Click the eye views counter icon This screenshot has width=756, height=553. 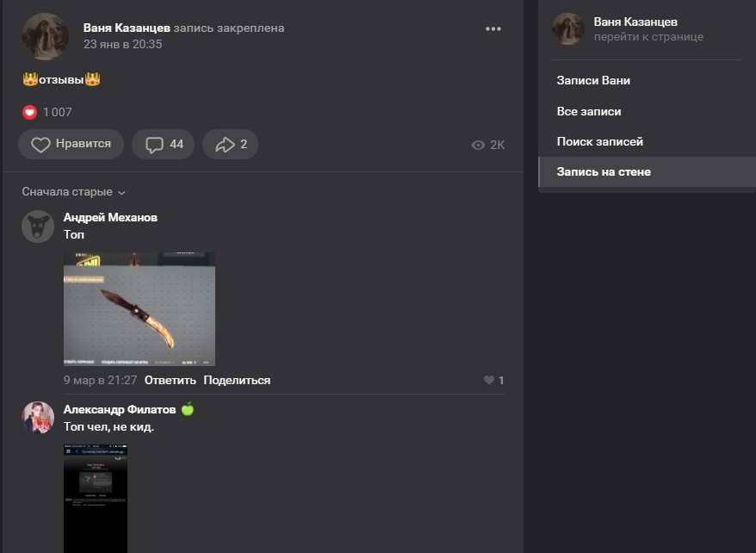tap(479, 146)
